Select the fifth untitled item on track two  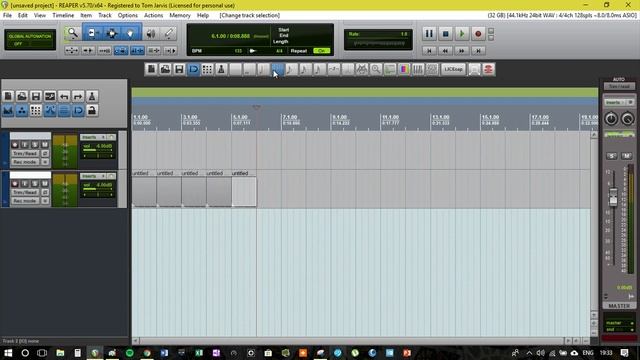click(x=244, y=191)
